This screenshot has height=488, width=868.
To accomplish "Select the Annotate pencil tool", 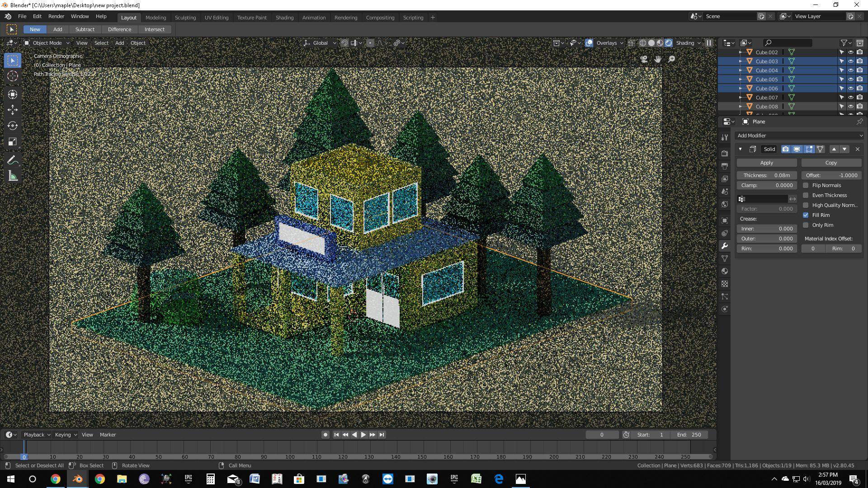I will pos(13,160).
